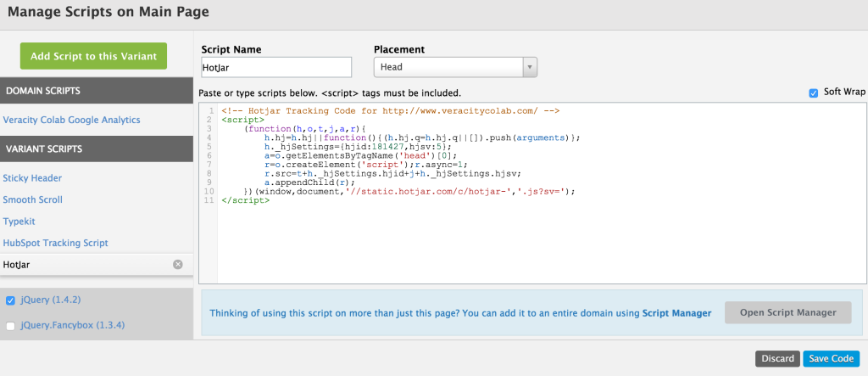Enable the jQuery.Fancybox (1.3.4) checkbox
Viewport: 868px width, 376px height.
coord(10,326)
